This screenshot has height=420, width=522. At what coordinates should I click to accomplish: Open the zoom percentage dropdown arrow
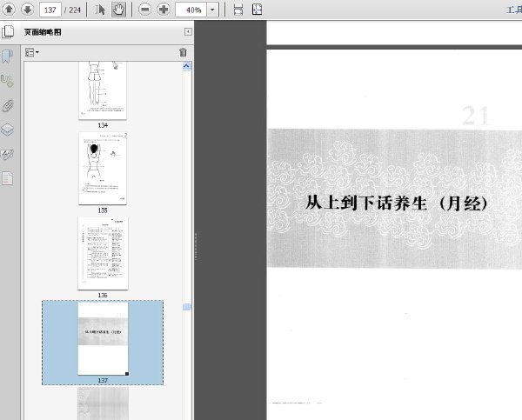[212, 10]
